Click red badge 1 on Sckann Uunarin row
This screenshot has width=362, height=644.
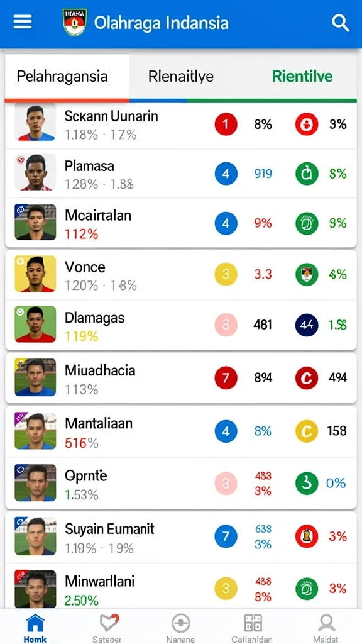click(x=226, y=124)
